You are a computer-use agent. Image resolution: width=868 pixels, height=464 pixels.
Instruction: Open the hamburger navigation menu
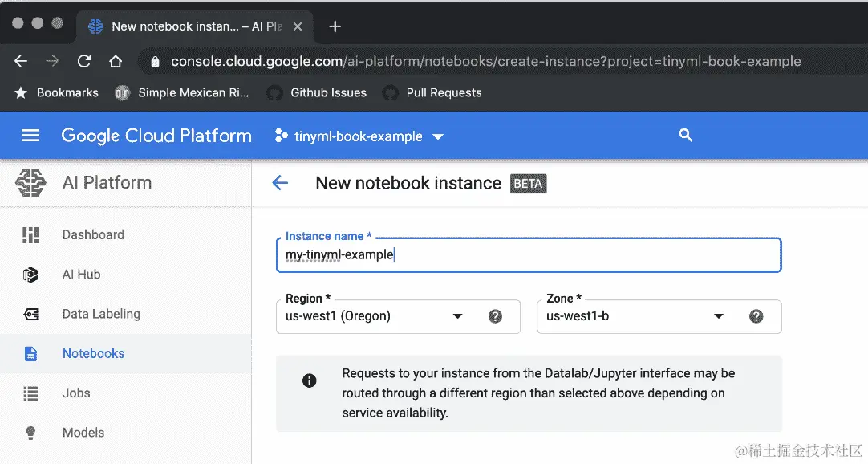pos(30,136)
